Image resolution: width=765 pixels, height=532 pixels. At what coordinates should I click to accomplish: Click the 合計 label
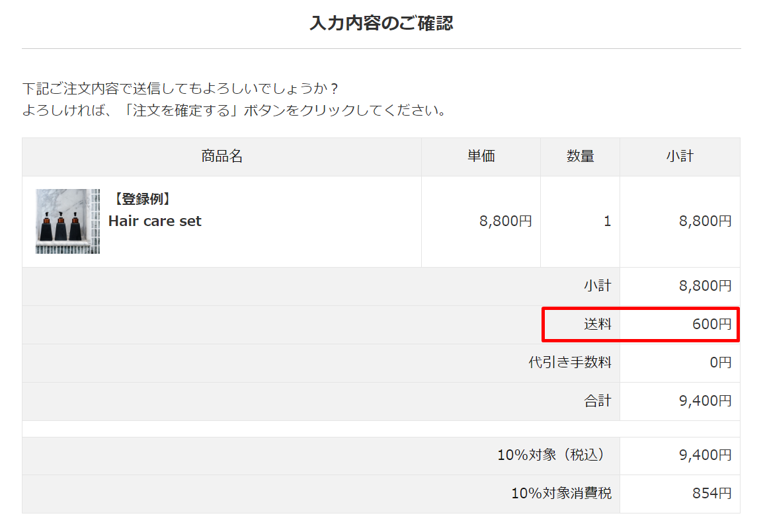[597, 401]
